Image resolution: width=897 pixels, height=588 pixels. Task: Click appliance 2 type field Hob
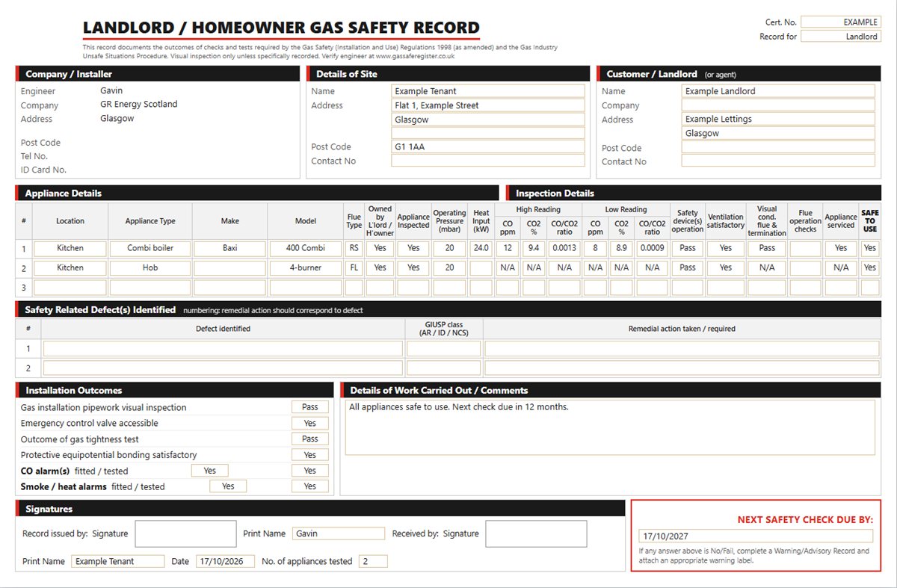point(150,267)
